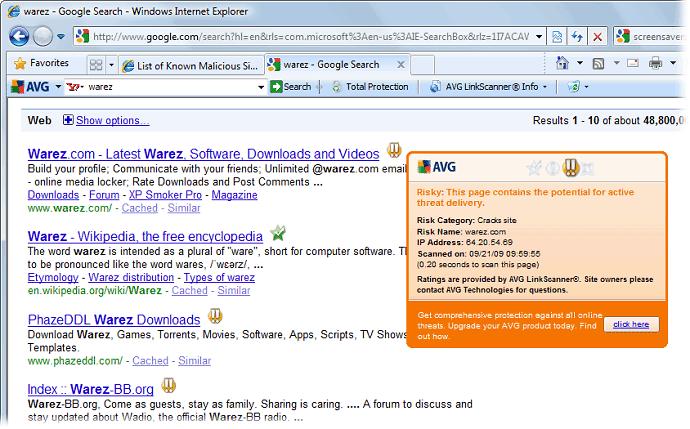
Task: Click the Print icon
Action: pos(655,63)
